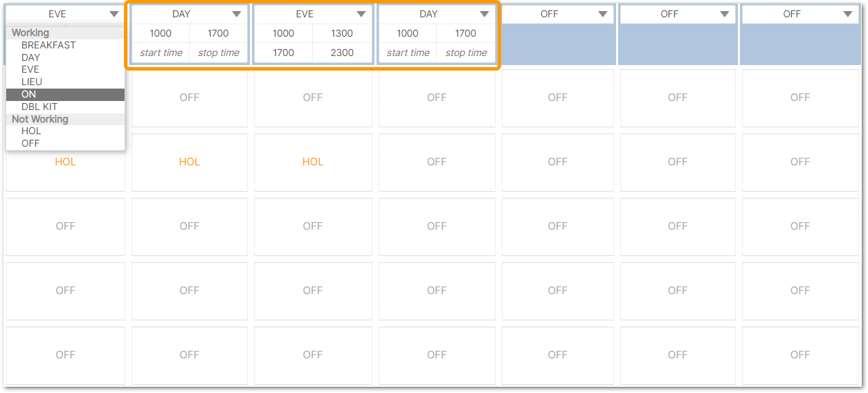Collapse the first column's open EVE dropdown
The width and height of the screenshot is (868, 393).
114,14
